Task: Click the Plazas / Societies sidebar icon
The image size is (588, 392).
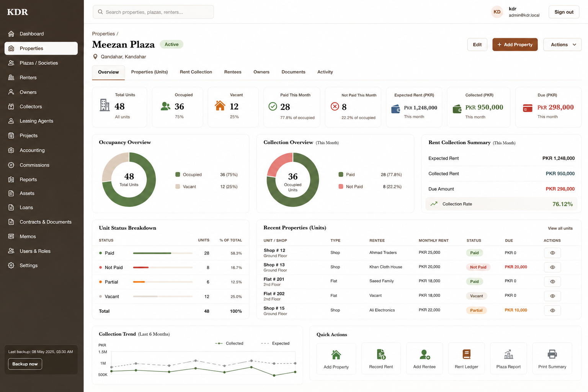Action: click(x=11, y=63)
